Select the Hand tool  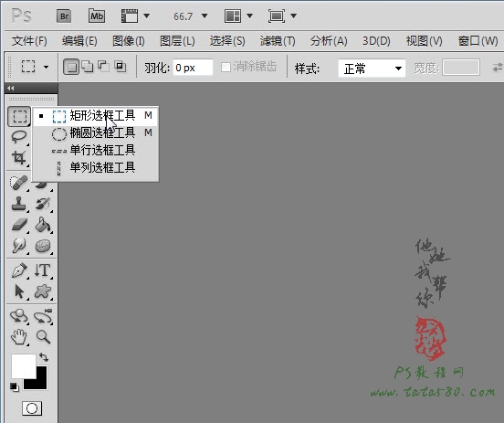coord(18,337)
